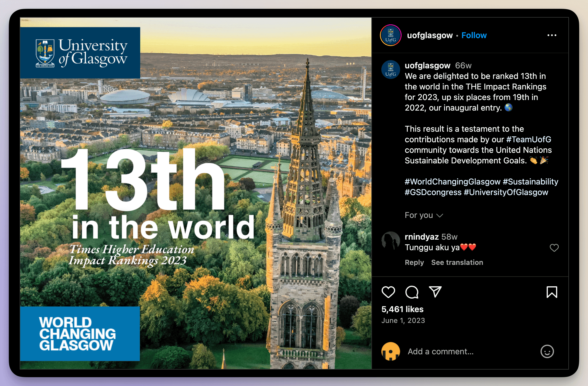Click the 13th in the world post image

196,194
